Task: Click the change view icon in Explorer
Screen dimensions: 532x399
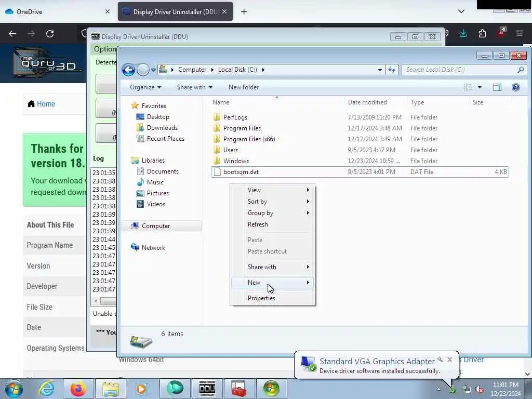Action: 468,87
